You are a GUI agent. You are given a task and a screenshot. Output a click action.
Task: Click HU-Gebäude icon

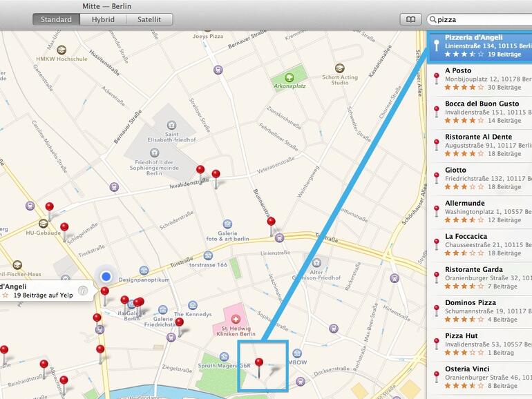(x=43, y=224)
